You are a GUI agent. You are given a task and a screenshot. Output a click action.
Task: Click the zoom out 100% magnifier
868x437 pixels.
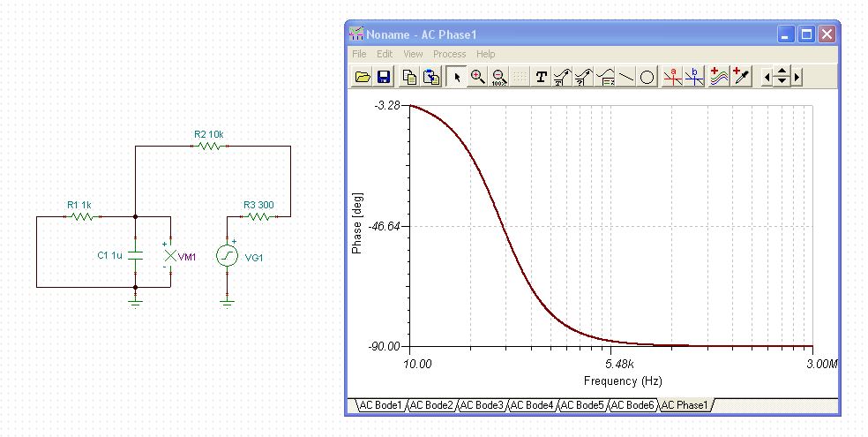(498, 77)
